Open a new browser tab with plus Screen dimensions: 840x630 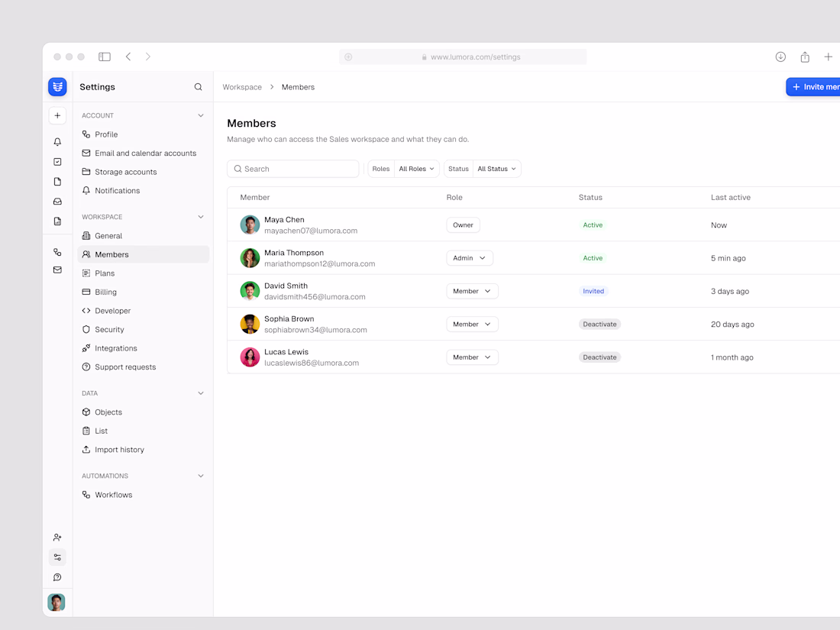[829, 57]
